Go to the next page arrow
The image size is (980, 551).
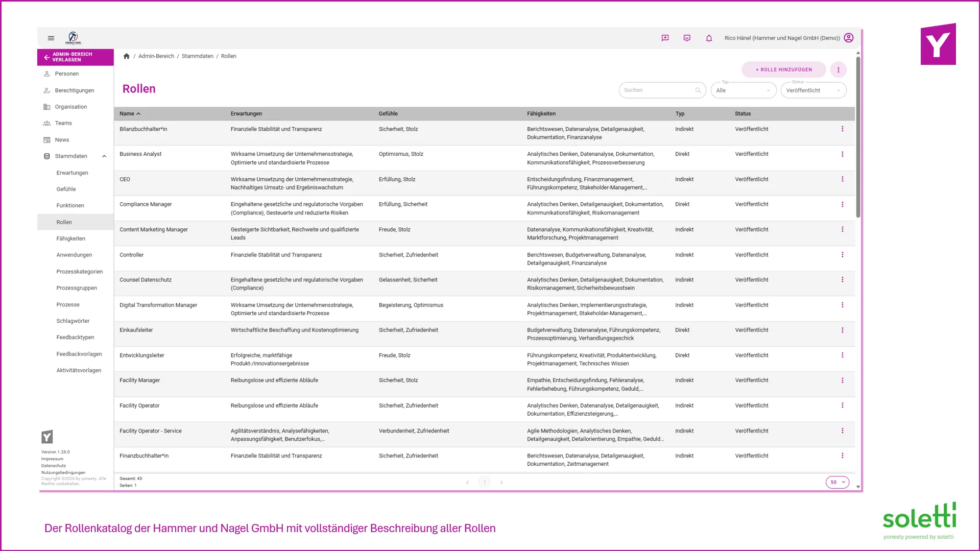click(x=501, y=483)
